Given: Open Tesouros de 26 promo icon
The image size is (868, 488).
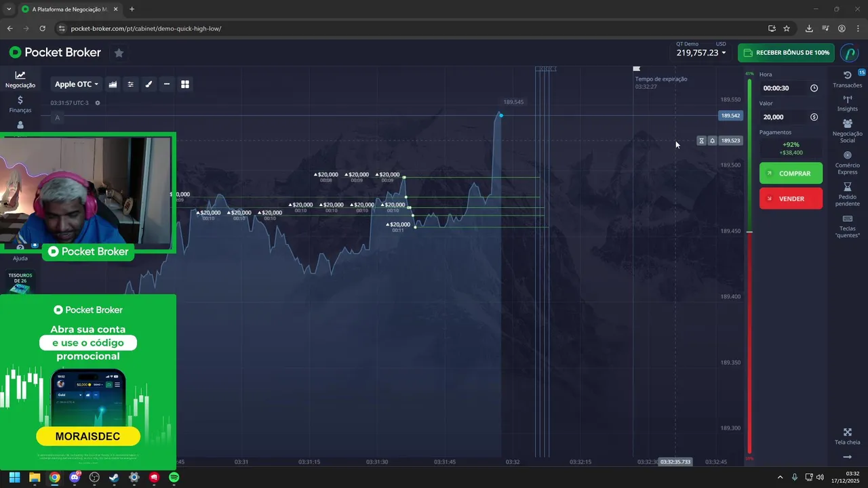Looking at the screenshot, I should (x=20, y=283).
